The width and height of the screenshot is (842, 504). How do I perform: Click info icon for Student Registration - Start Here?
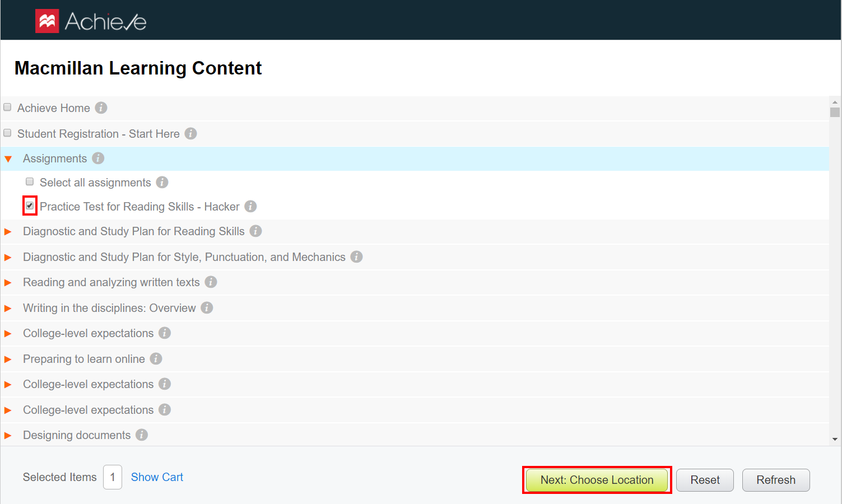coord(190,133)
